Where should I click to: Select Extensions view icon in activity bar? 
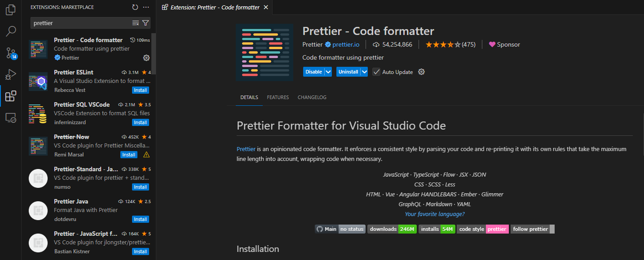(x=11, y=96)
